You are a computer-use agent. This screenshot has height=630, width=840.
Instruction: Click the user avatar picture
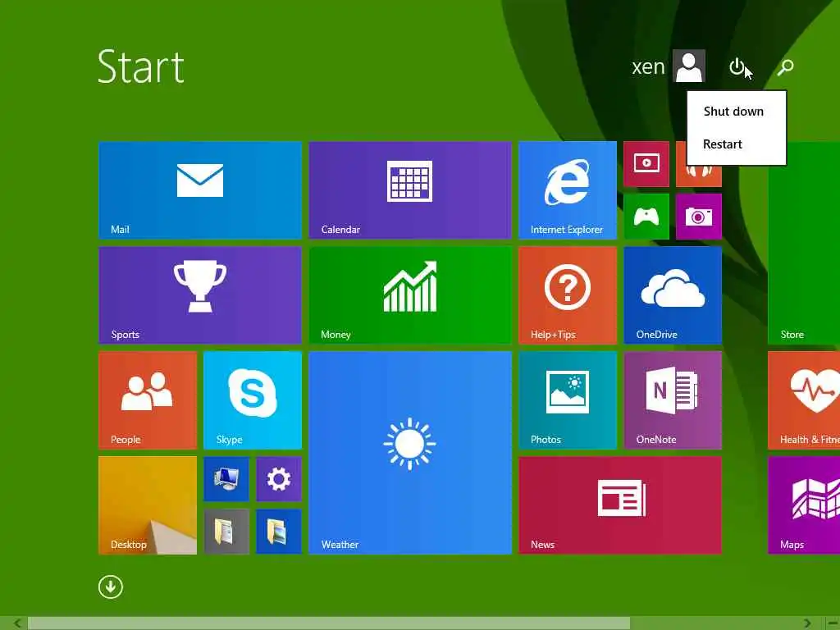[689, 66]
